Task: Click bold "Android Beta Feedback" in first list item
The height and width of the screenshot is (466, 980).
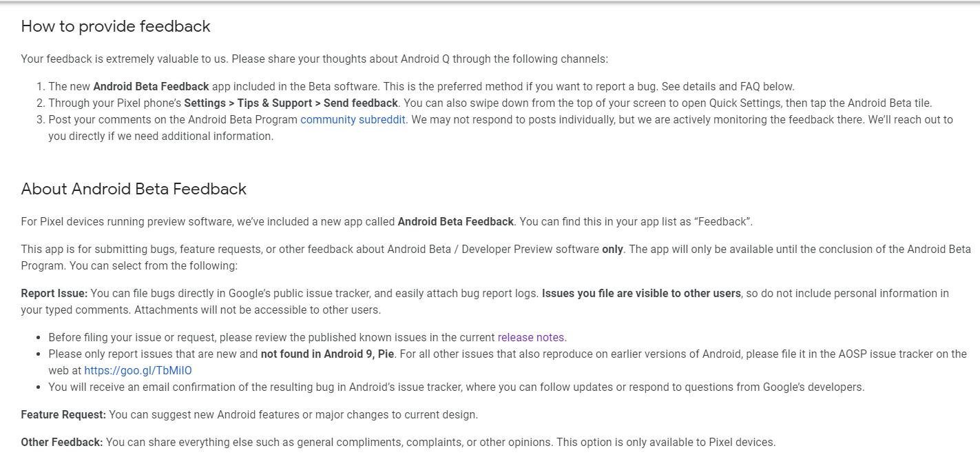Action: tap(151, 86)
